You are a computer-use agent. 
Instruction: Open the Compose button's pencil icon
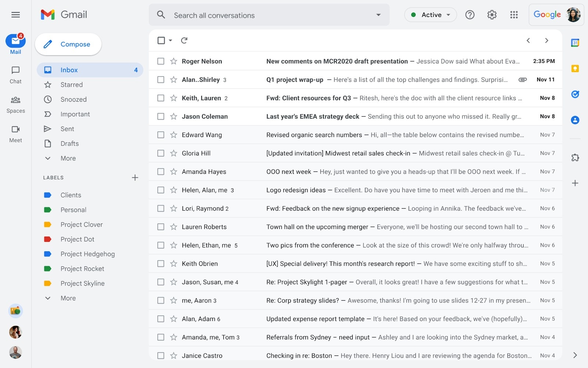[47, 44]
